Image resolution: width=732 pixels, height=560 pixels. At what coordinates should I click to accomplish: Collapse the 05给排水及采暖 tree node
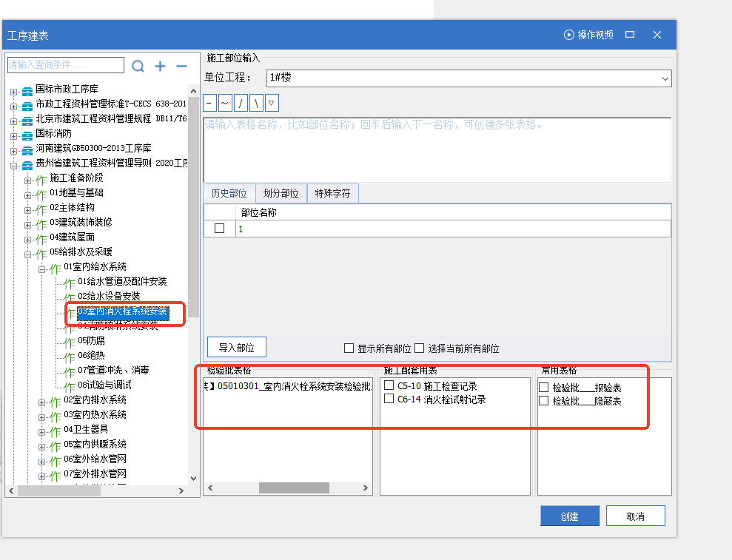click(x=28, y=254)
